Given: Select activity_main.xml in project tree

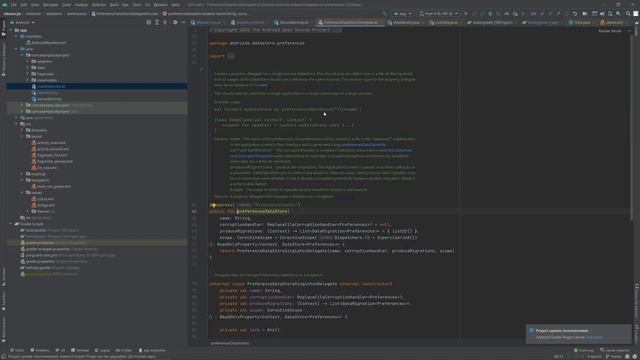Looking at the screenshot, I should click(51, 143).
